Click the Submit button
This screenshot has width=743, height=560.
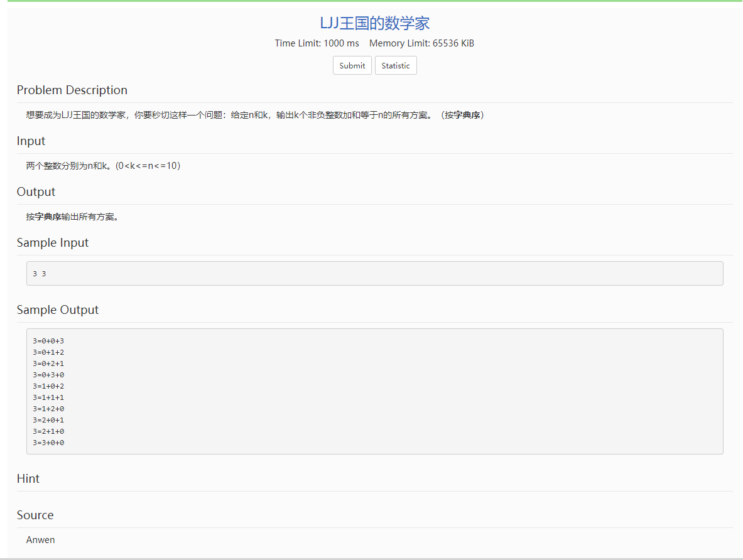[352, 65]
